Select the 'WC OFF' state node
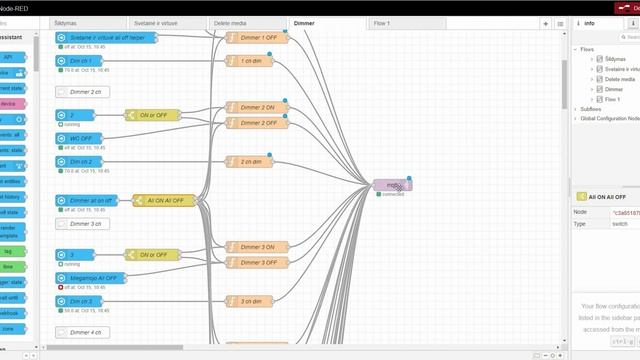Screen dimensions: 640x360 click(x=79, y=138)
